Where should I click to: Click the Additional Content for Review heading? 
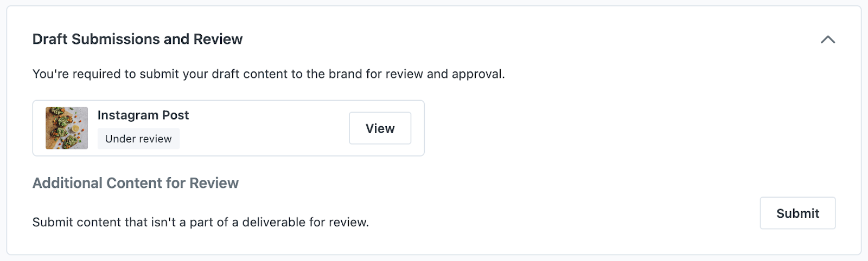[136, 183]
